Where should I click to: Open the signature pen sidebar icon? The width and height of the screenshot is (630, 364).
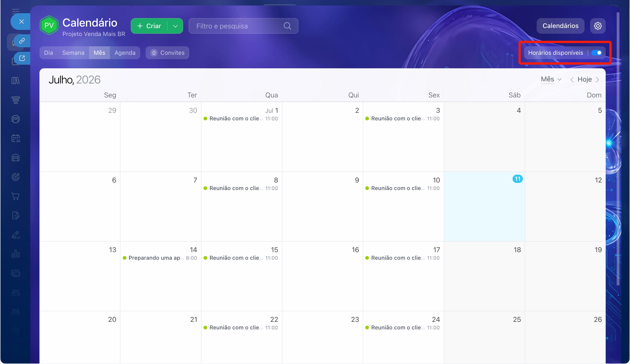[16, 235]
